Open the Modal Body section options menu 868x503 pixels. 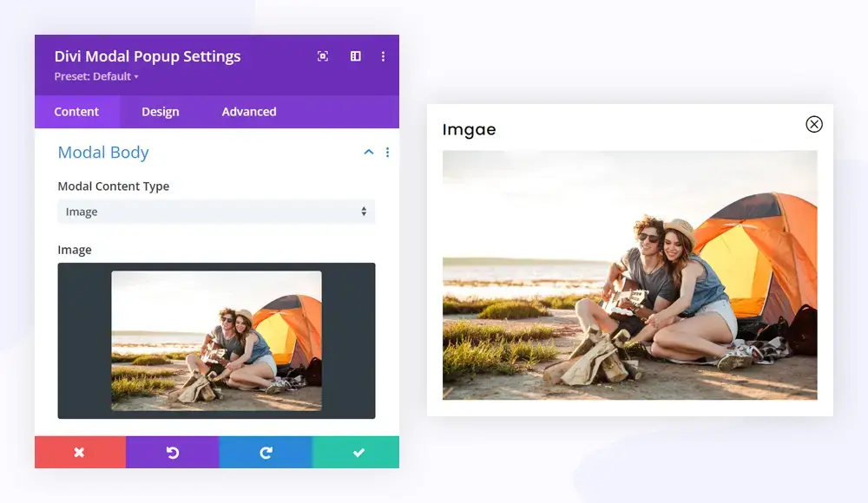(387, 152)
